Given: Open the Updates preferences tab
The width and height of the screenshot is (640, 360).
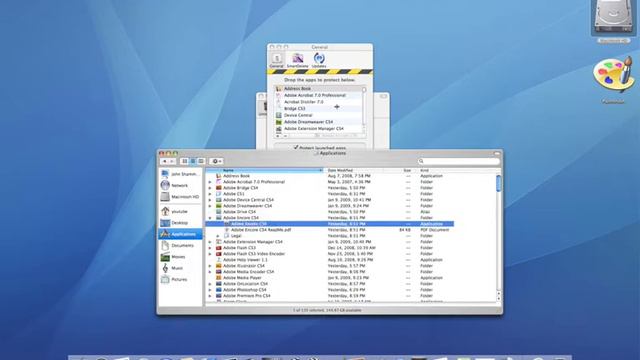Looking at the screenshot, I should 319,60.
